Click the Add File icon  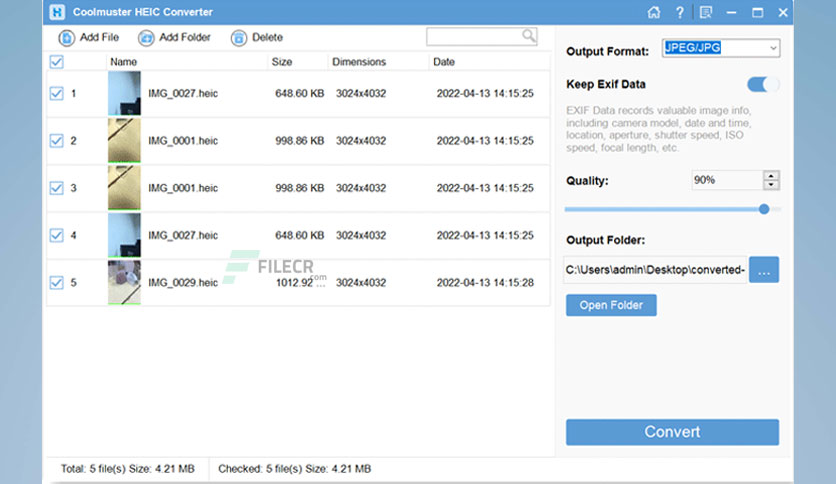click(x=67, y=38)
